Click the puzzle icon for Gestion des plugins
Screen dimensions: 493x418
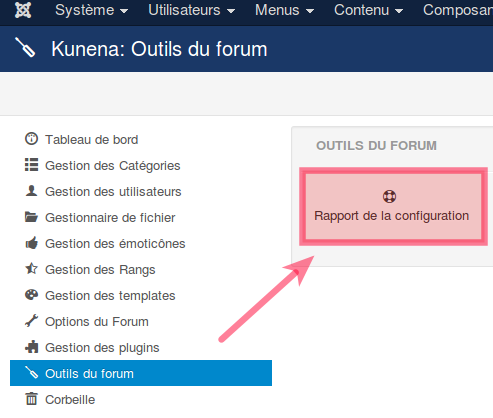coord(32,347)
